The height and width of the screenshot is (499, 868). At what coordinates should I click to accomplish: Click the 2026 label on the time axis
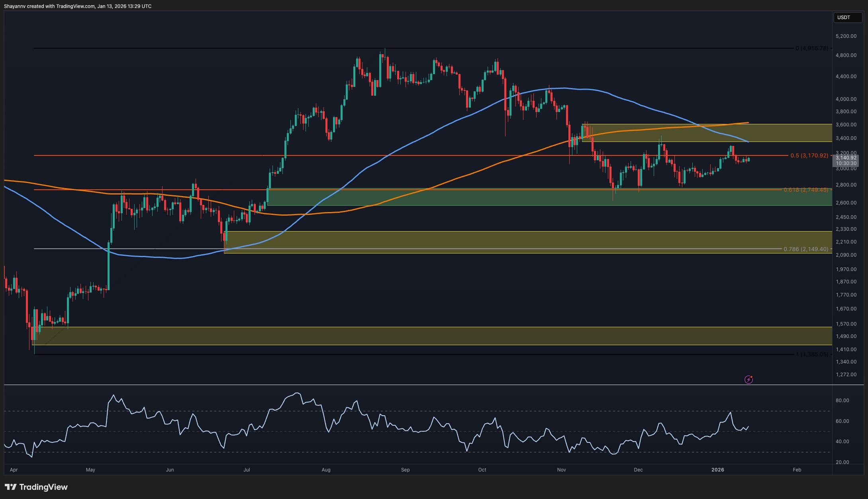718,470
